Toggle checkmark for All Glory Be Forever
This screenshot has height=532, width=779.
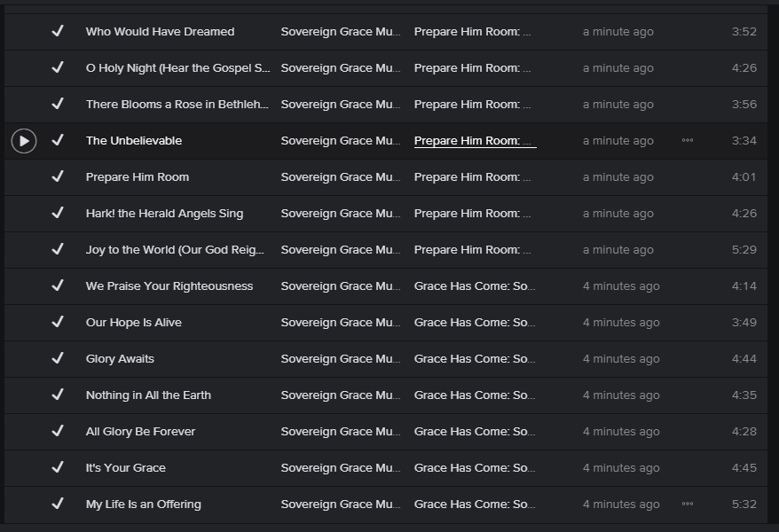point(58,431)
